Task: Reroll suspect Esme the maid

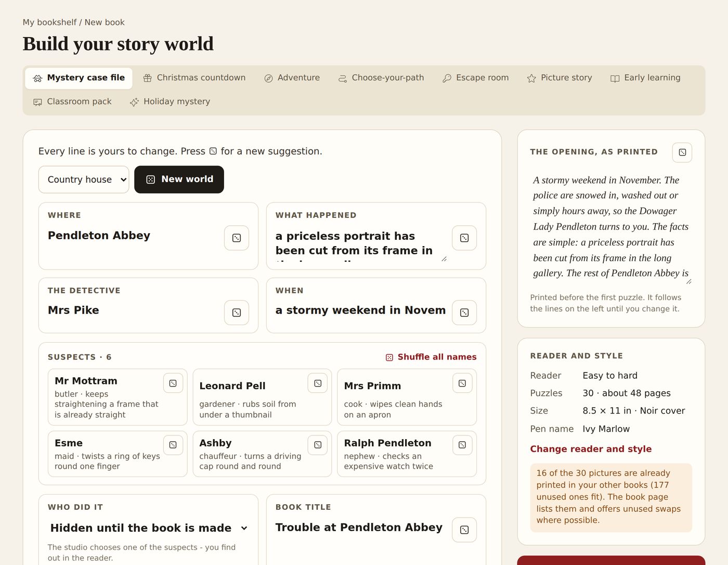Action: 173,445
